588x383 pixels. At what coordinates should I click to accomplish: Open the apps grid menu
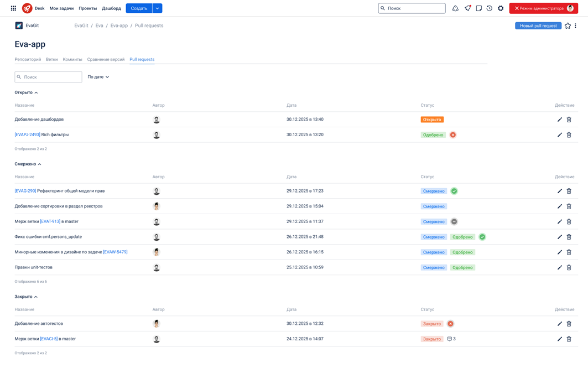pyautogui.click(x=13, y=8)
